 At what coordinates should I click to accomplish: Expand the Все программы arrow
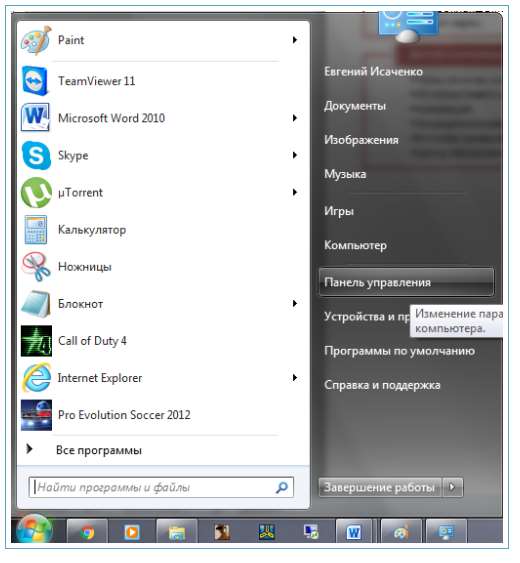click(29, 448)
